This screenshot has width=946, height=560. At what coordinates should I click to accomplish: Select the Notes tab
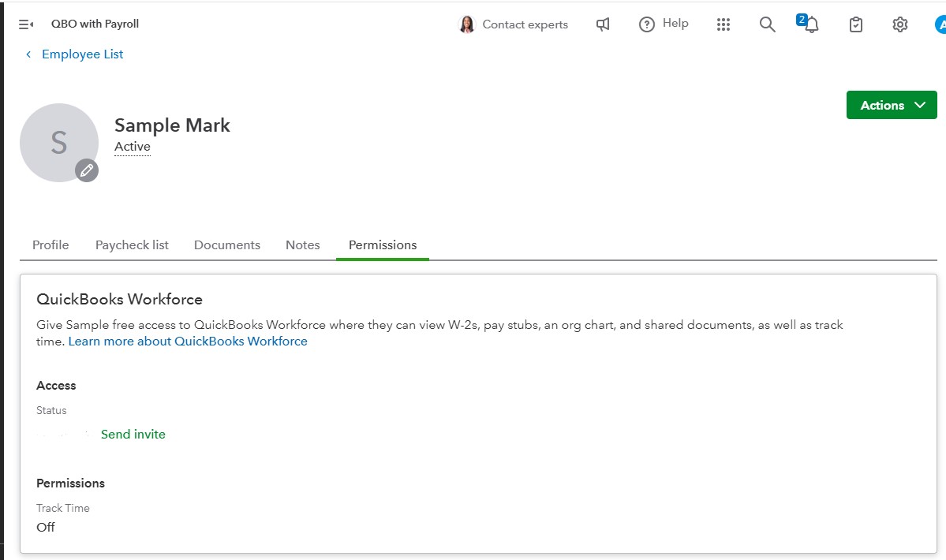point(302,245)
